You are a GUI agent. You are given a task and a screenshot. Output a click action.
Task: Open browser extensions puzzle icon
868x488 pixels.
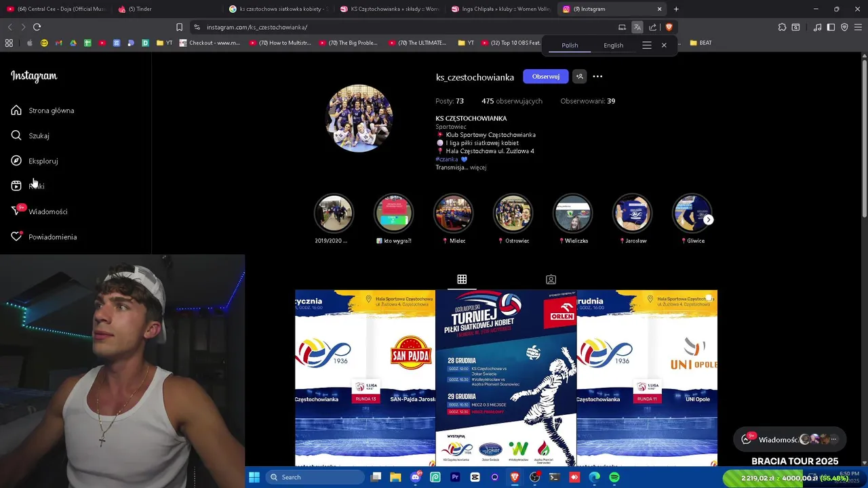782,27
